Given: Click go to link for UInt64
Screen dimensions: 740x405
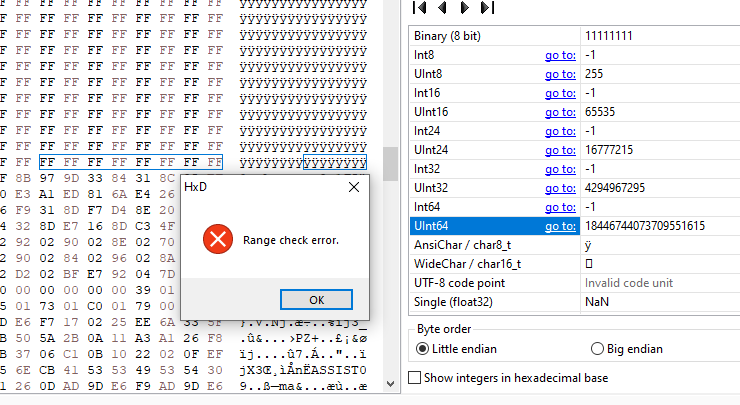Looking at the screenshot, I should point(560,226).
